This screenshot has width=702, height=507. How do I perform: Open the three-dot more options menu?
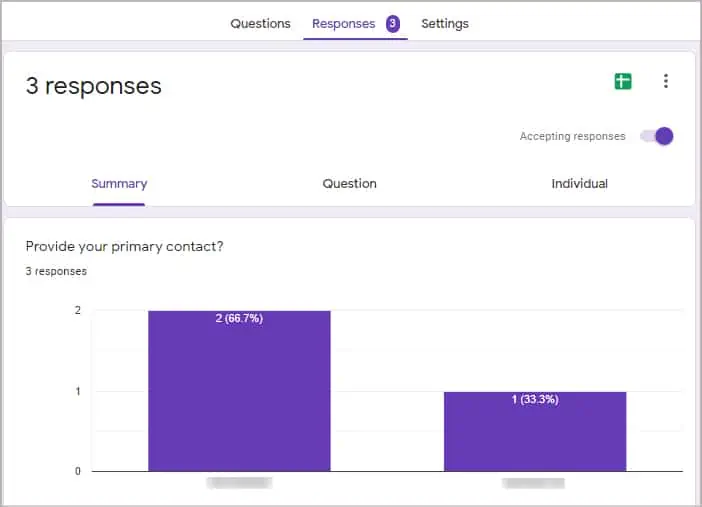point(666,81)
